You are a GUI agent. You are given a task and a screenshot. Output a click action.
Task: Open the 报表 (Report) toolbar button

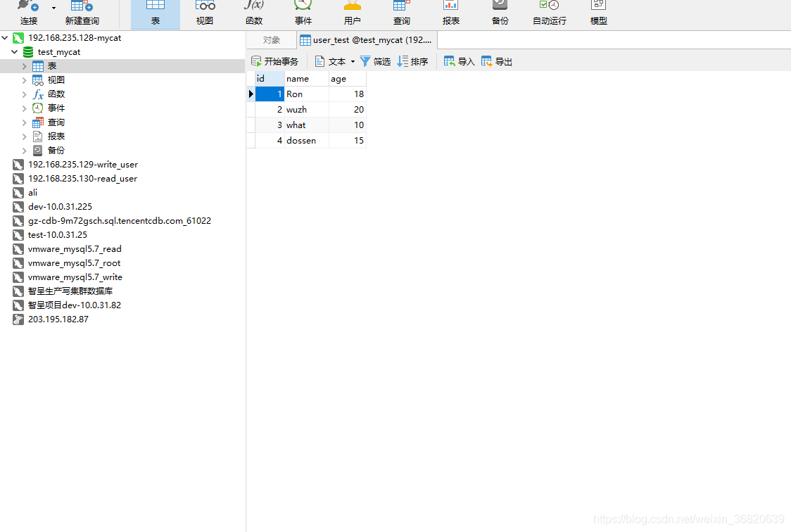tap(451, 13)
